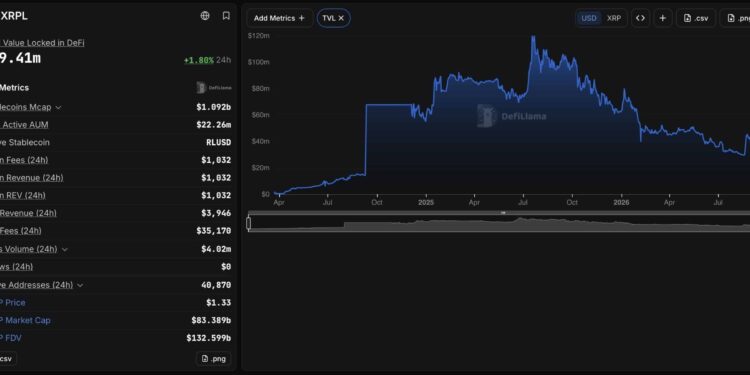
Task: Click the $4.02m volume value
Action: (x=216, y=249)
